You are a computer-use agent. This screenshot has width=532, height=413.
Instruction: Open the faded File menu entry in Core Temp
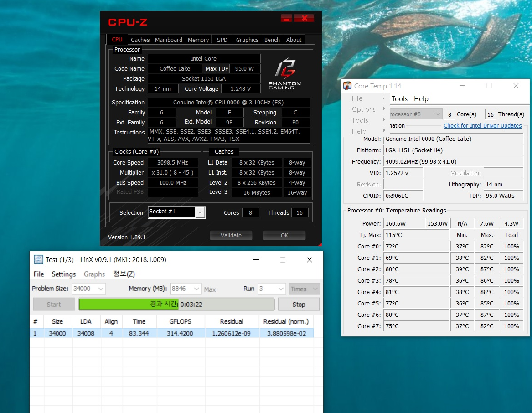tap(357, 98)
